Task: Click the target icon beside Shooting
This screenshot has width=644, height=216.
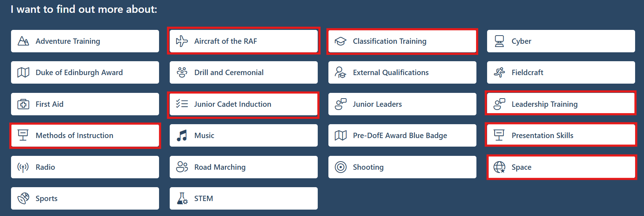Action: coord(341,167)
